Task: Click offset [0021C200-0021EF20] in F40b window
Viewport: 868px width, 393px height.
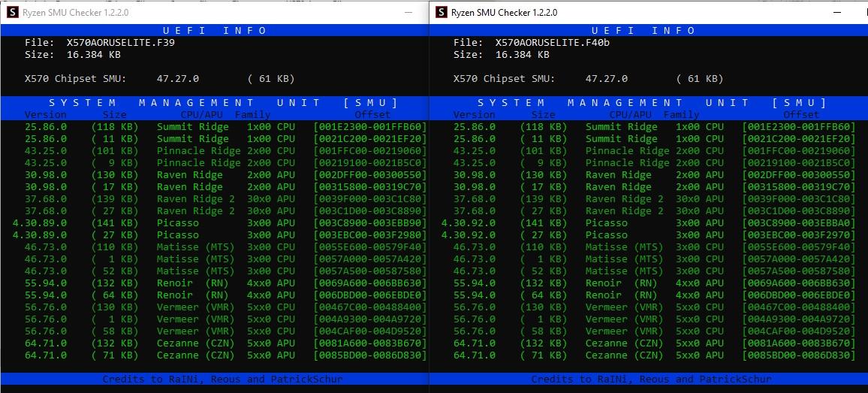Action: [x=800, y=138]
